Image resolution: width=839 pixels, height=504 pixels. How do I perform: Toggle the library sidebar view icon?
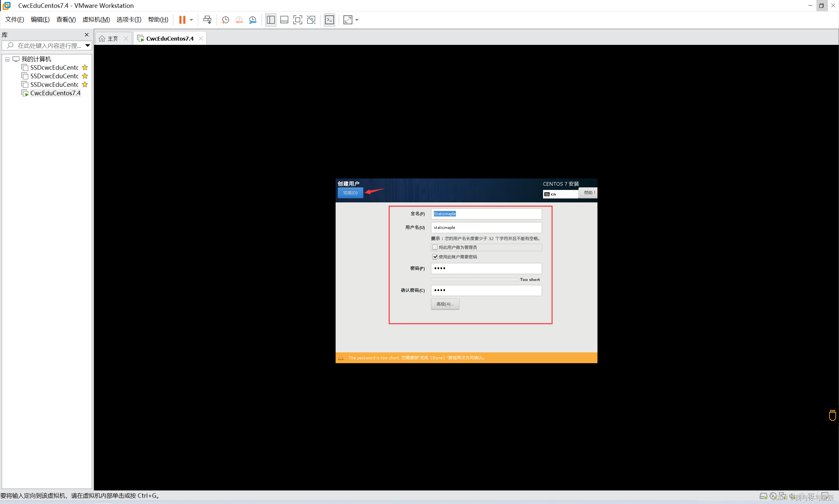pos(270,20)
